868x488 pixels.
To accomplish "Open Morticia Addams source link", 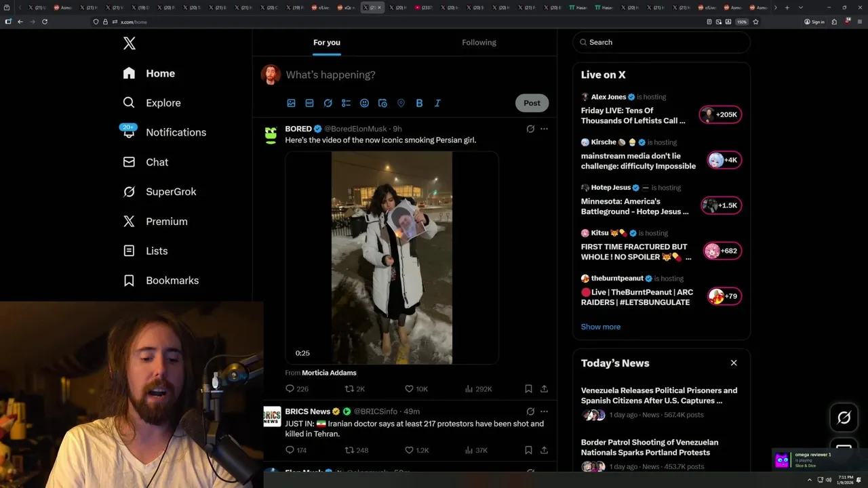I will (x=329, y=373).
